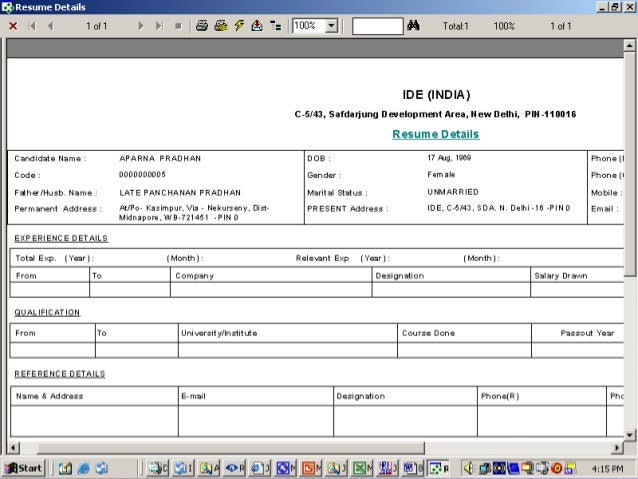Click the Passout Year column header
638x479 pixels.
587,333
